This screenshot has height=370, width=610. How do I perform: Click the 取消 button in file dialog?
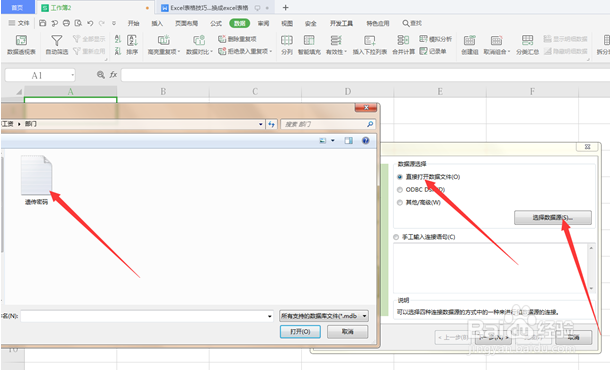pyautogui.click(x=347, y=331)
